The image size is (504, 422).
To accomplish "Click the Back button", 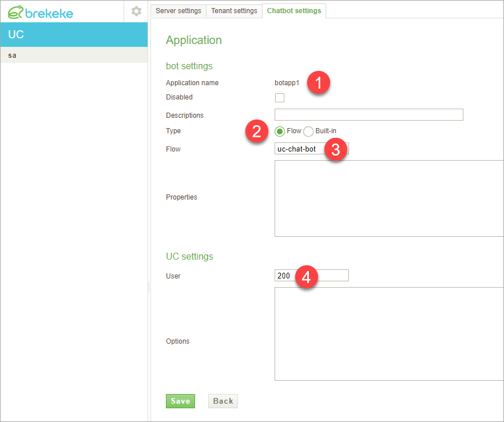I will (223, 401).
